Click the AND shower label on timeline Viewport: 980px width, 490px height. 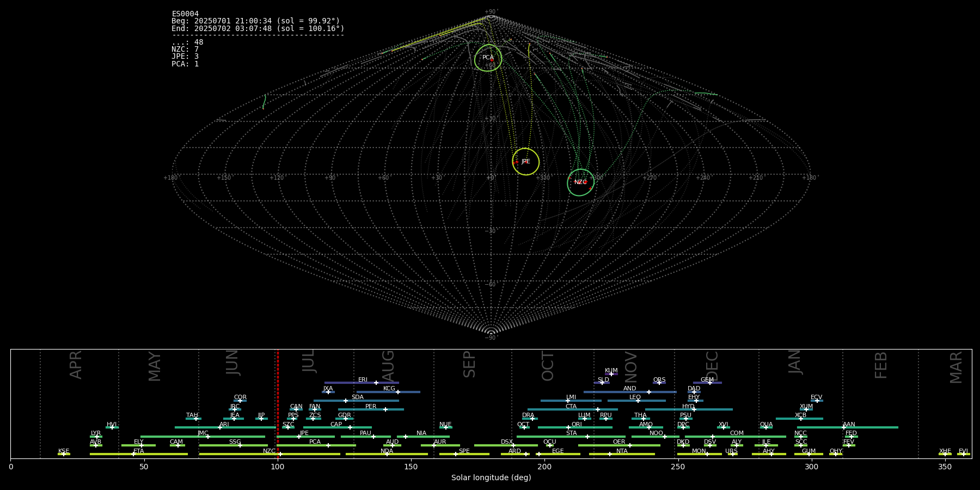[630, 389]
